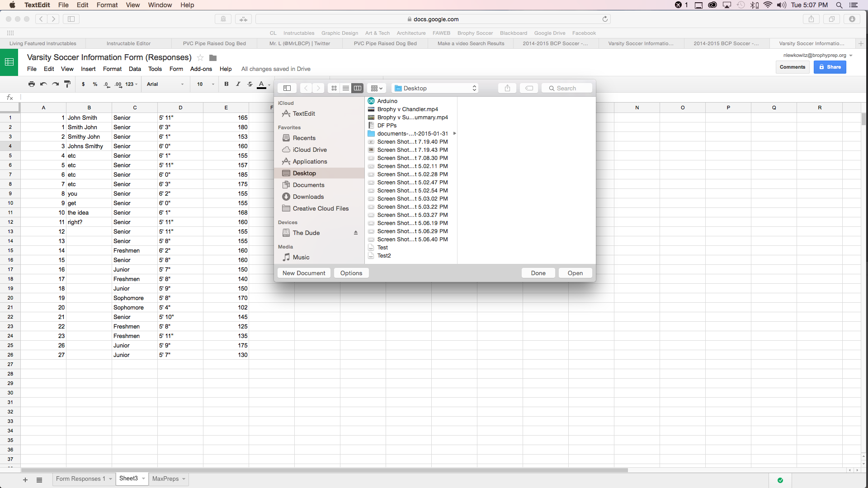
Task: Open the Arial font dropdown
Action: coord(165,84)
